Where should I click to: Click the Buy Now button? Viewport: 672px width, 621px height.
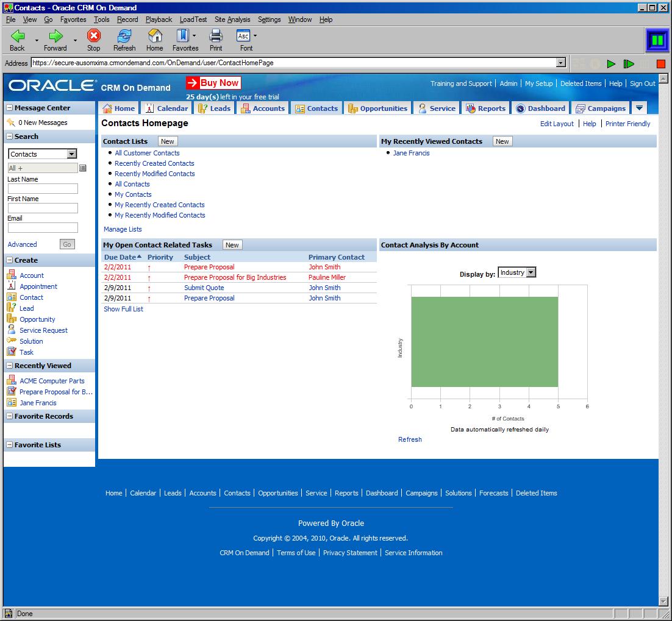point(213,83)
